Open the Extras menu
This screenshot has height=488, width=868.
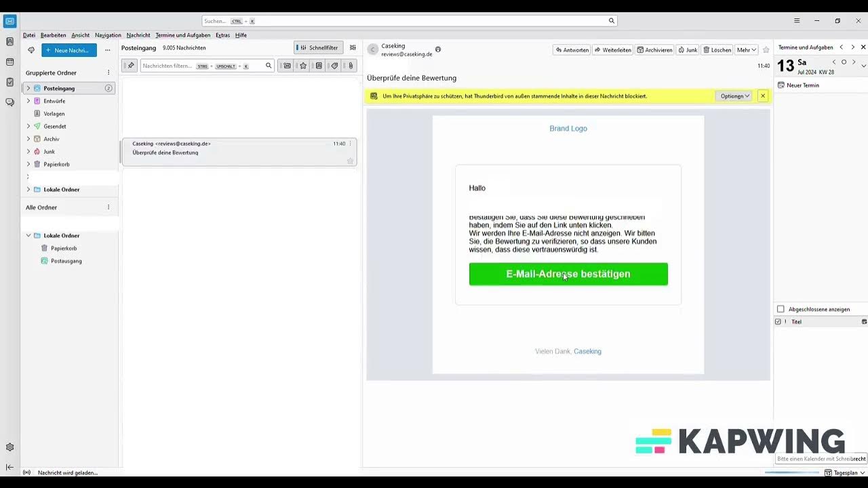(x=223, y=35)
